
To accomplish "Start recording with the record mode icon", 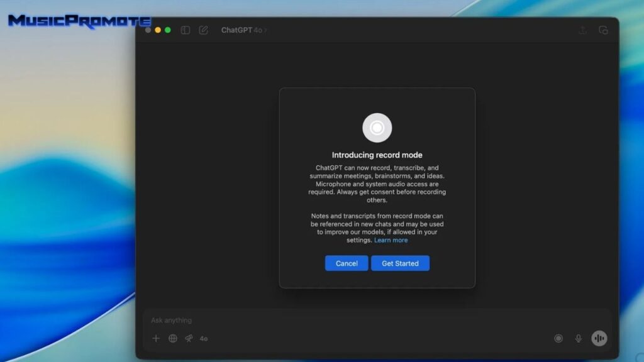I will pyautogui.click(x=558, y=338).
